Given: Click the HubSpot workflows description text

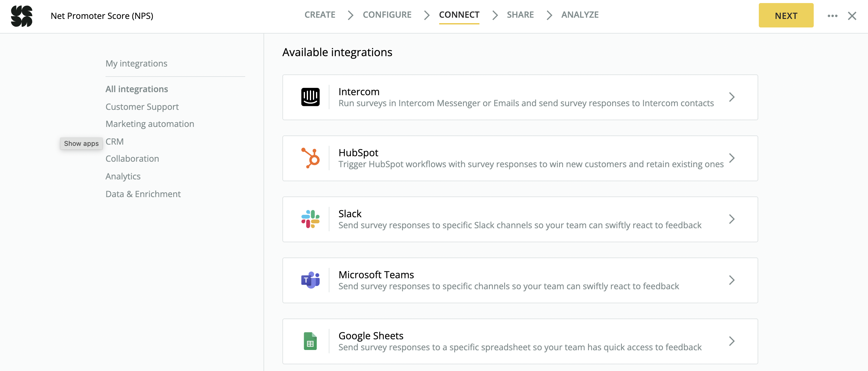Looking at the screenshot, I should tap(531, 164).
